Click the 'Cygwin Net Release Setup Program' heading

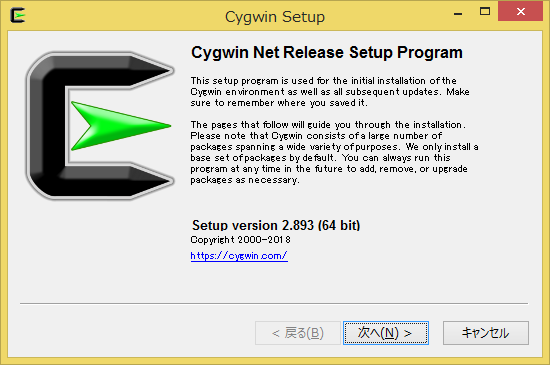pos(327,53)
